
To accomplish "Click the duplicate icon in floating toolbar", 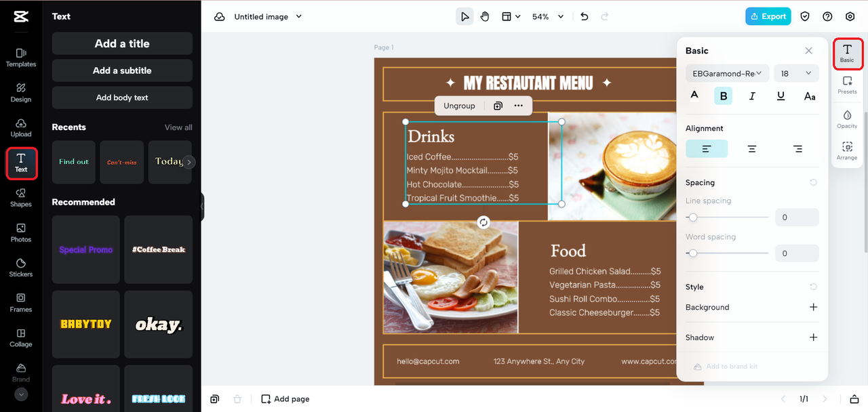I will [498, 106].
